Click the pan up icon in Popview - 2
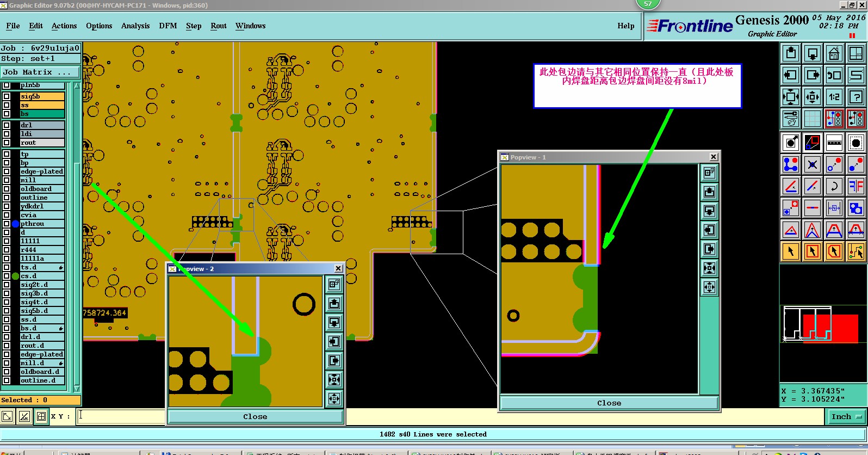Viewport: 868px width, 455px height. click(334, 303)
